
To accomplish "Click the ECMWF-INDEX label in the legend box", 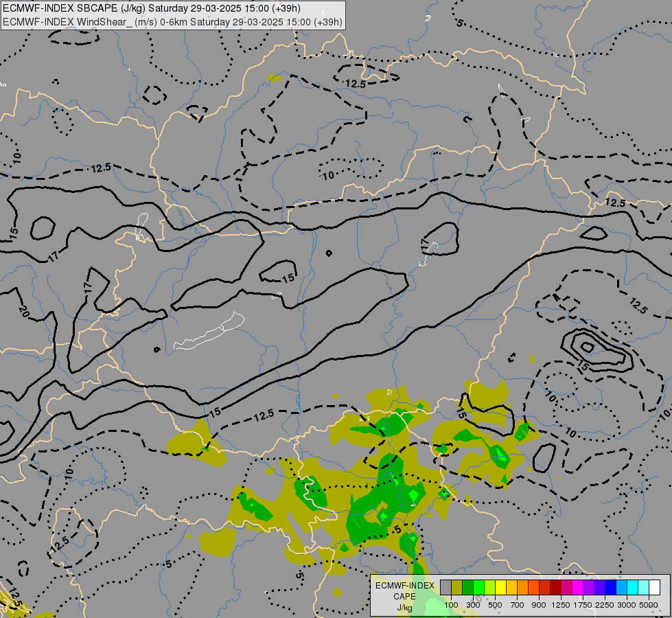I will pos(405,586).
